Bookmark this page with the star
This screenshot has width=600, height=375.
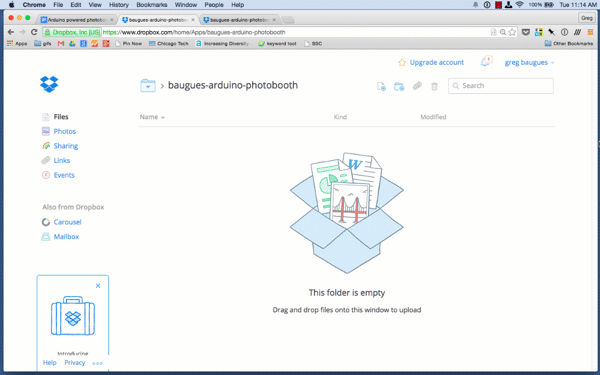[x=512, y=32]
